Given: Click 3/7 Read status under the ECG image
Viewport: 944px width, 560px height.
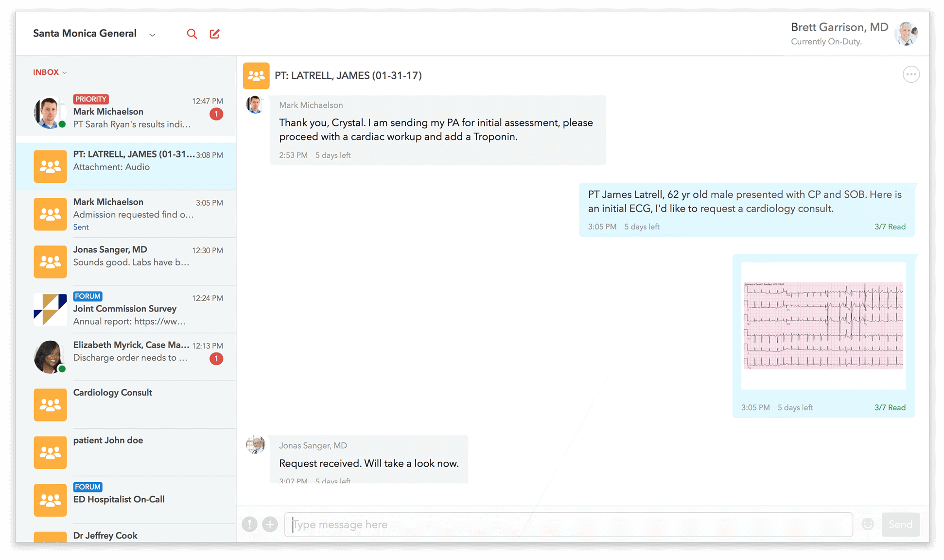Looking at the screenshot, I should click(890, 407).
